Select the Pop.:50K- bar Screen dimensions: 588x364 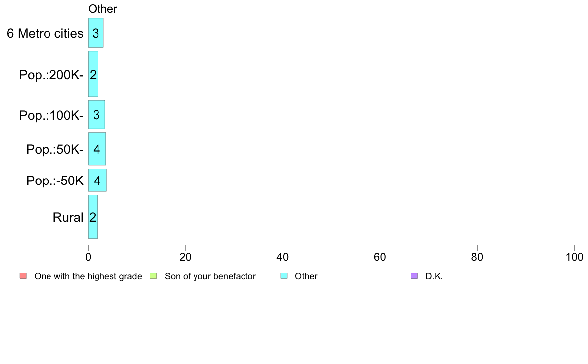click(x=97, y=149)
